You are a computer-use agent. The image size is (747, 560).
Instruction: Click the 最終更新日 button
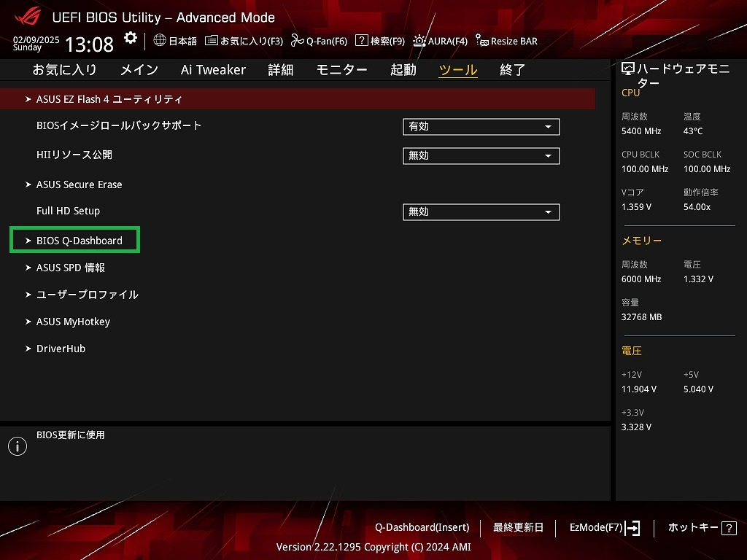pyautogui.click(x=519, y=528)
